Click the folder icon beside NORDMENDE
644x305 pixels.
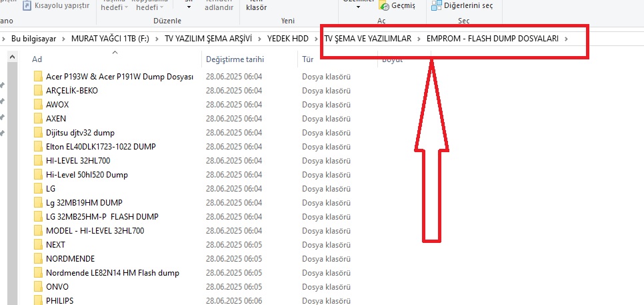[x=38, y=258]
